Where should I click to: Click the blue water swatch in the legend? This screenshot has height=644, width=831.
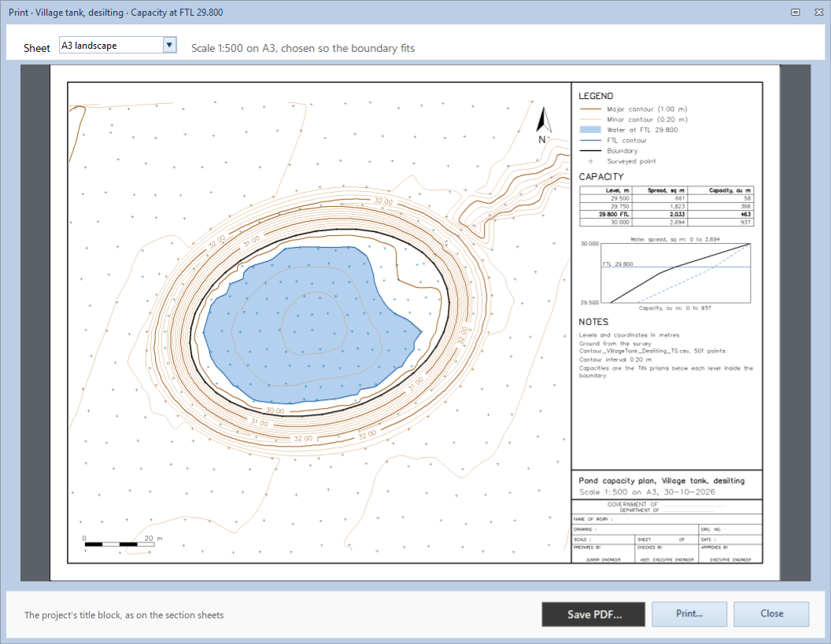pos(590,130)
